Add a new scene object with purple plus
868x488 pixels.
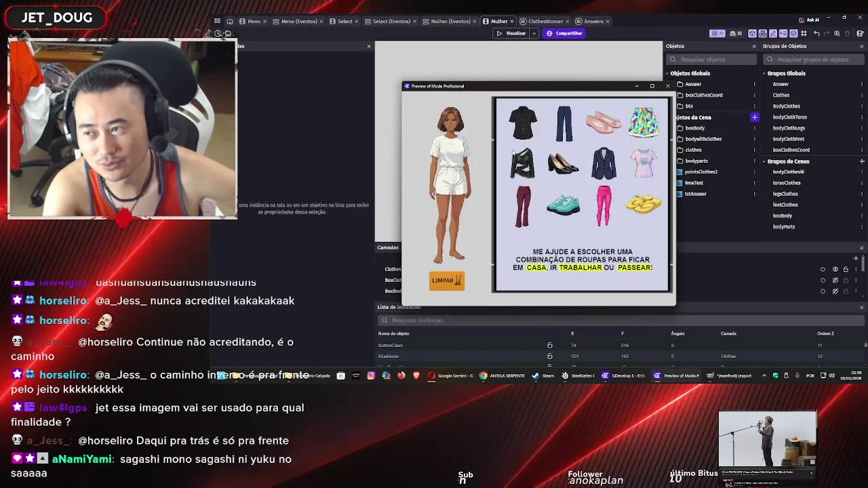tap(754, 117)
